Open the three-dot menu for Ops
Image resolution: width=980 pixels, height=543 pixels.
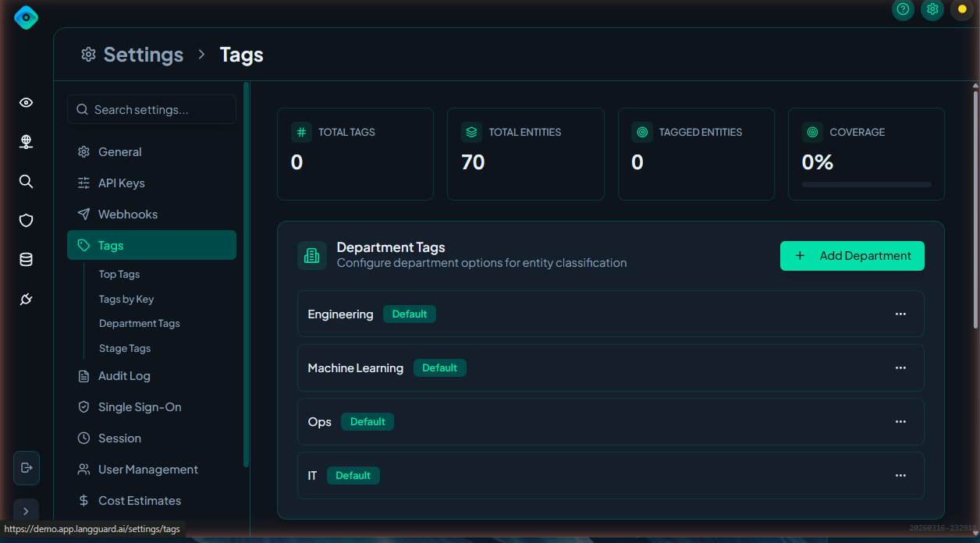pyautogui.click(x=900, y=421)
